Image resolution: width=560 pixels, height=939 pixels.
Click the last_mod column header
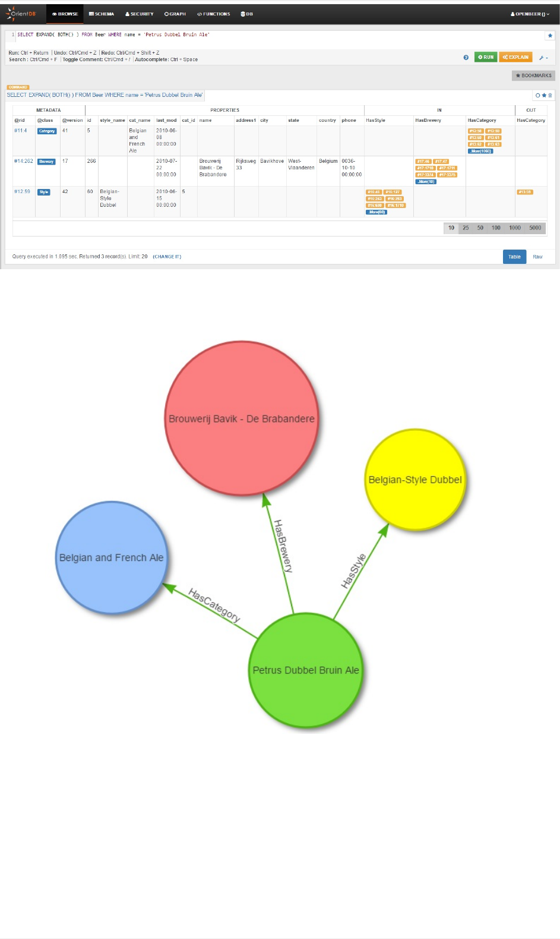pyautogui.click(x=166, y=121)
